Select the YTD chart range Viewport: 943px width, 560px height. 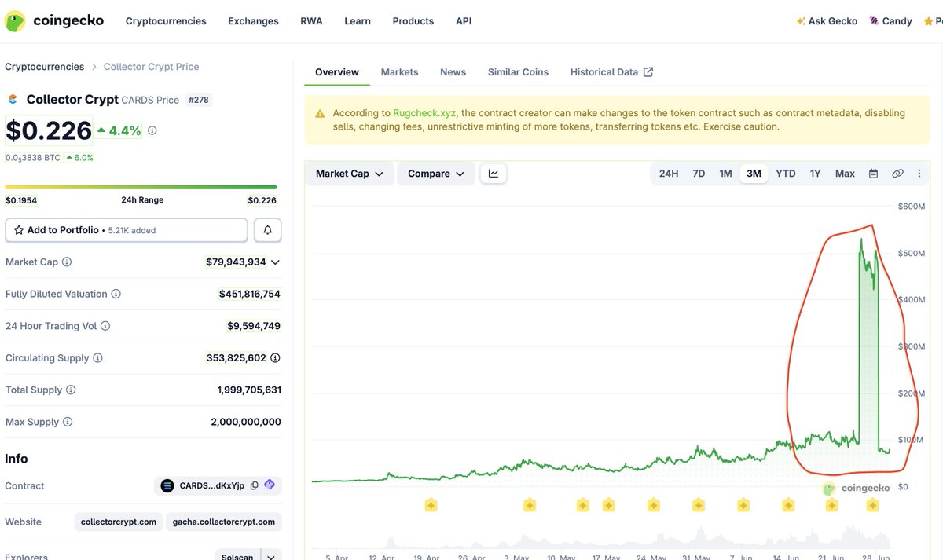(x=786, y=174)
